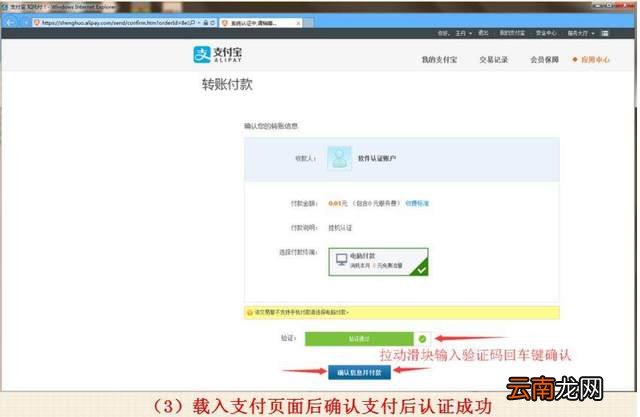Click the refresh icon in address bar
This screenshot has height=417, width=640.
click(x=213, y=23)
